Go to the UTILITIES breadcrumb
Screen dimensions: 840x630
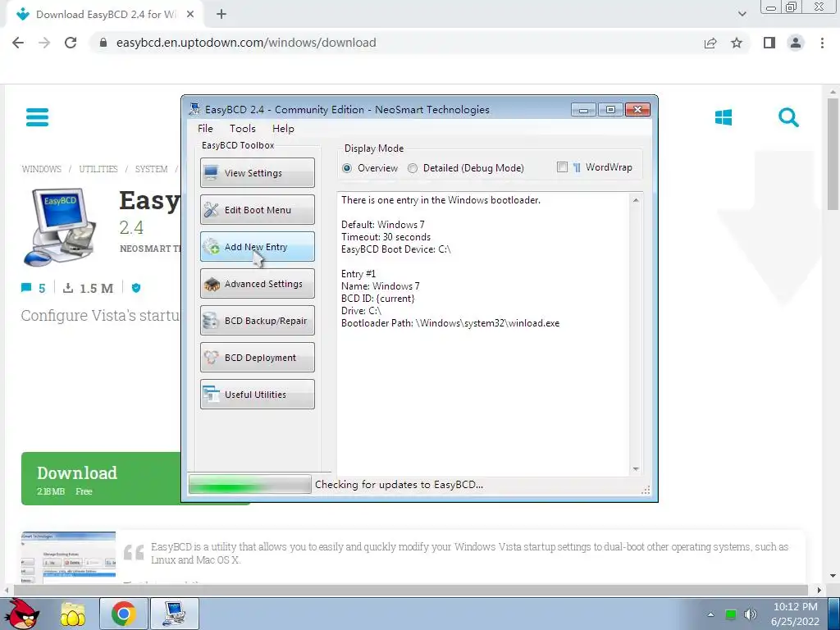(98, 169)
